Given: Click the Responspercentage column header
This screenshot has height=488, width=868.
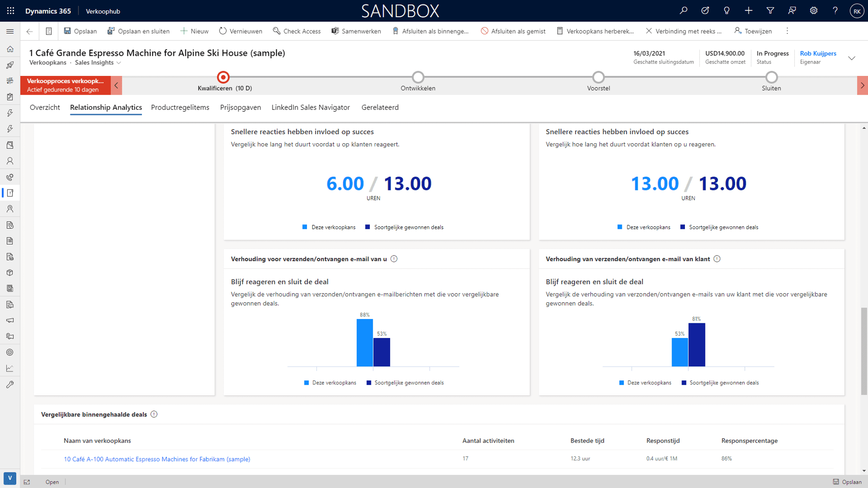Looking at the screenshot, I should click(x=749, y=441).
